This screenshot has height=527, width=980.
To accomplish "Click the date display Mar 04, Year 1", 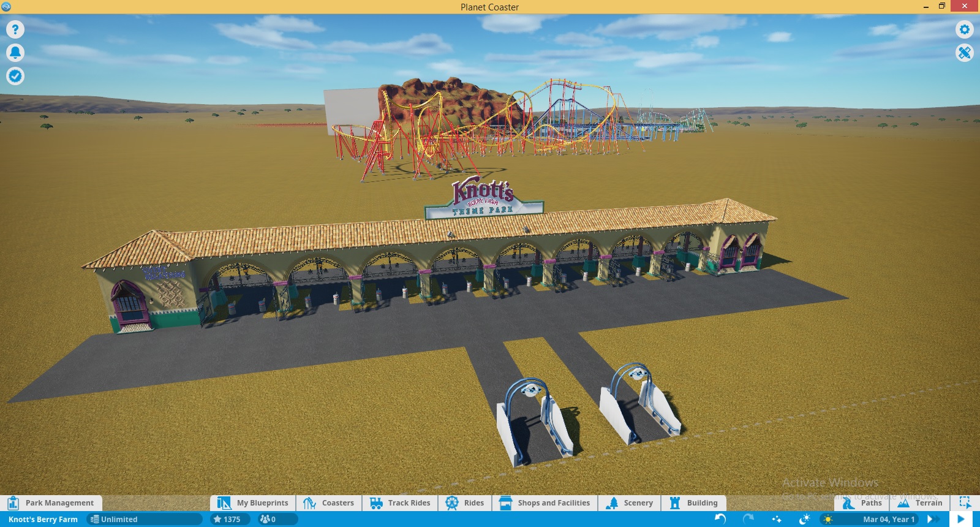I will click(x=889, y=519).
